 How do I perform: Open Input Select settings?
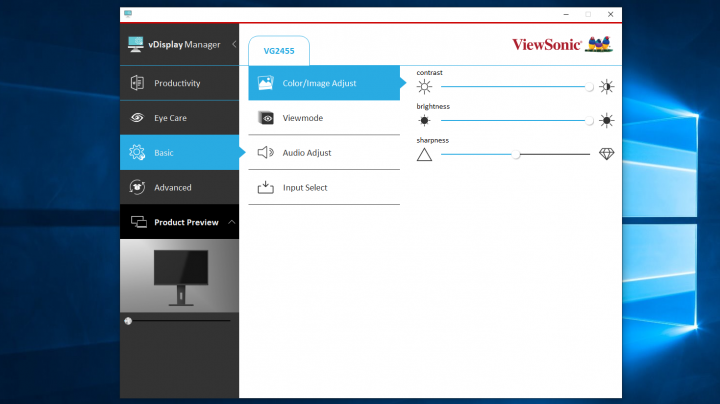tap(324, 187)
